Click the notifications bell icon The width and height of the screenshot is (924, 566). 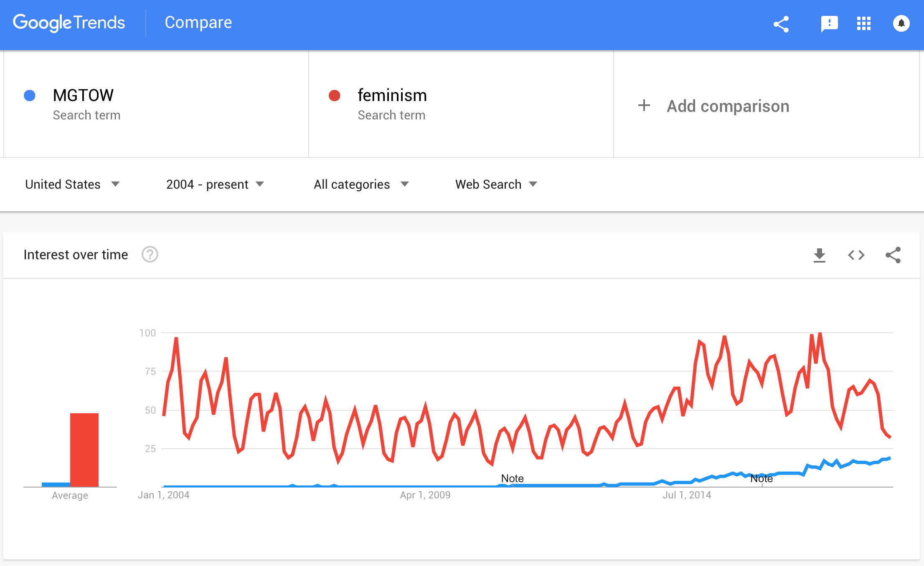click(901, 23)
